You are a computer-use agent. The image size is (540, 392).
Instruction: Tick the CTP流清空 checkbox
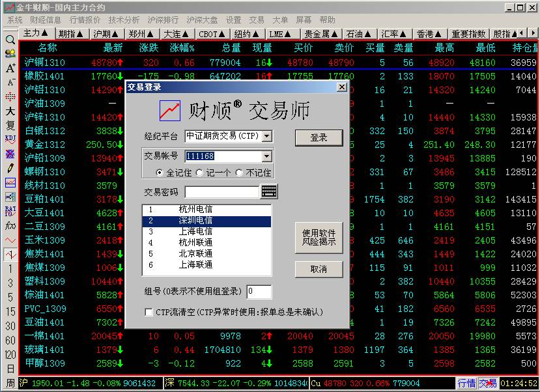click(x=149, y=312)
